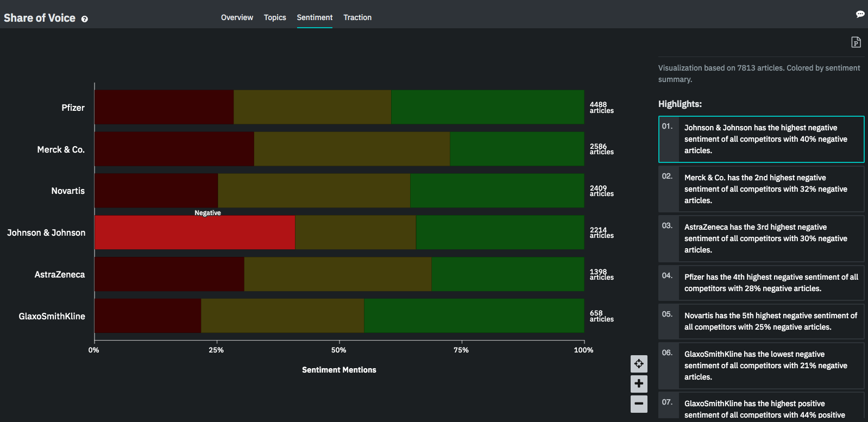Open the comments chat bubble icon
Viewport: 868px width, 422px height.
[860, 14]
